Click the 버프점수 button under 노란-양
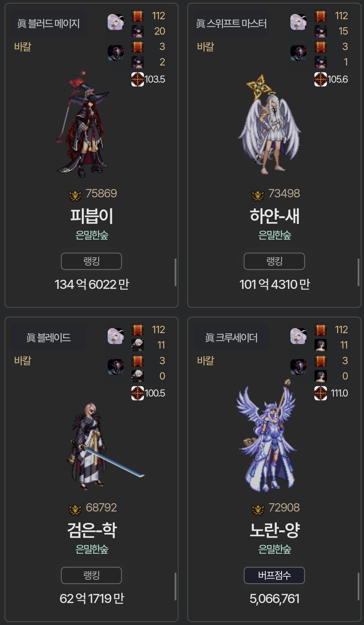This screenshot has height=625, width=364. point(274,575)
